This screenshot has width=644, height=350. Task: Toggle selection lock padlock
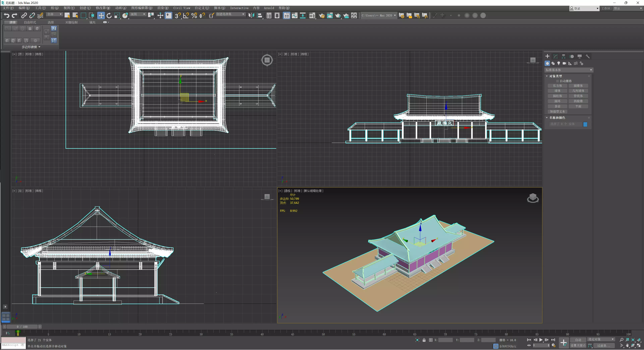pyautogui.click(x=424, y=340)
